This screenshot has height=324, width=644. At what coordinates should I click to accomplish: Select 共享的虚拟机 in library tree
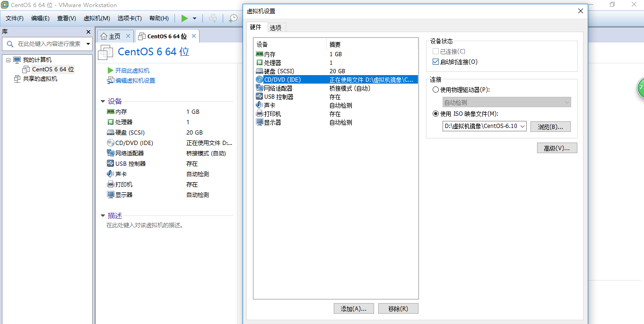(x=40, y=79)
